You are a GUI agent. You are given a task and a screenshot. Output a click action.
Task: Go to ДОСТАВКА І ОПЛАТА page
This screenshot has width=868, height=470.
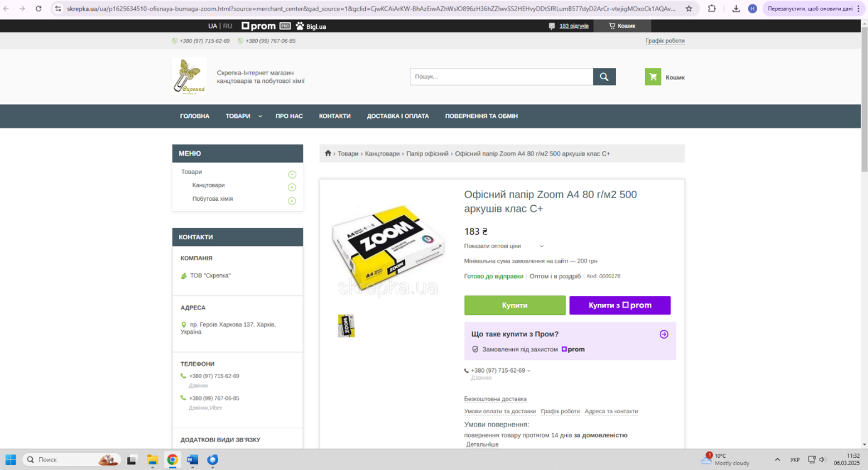[x=398, y=116]
